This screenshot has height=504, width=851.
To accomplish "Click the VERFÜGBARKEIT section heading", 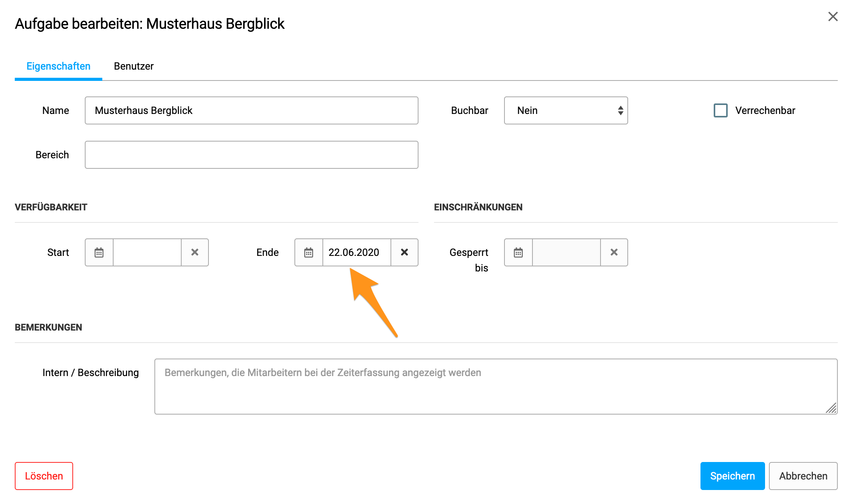I will pyautogui.click(x=51, y=207).
